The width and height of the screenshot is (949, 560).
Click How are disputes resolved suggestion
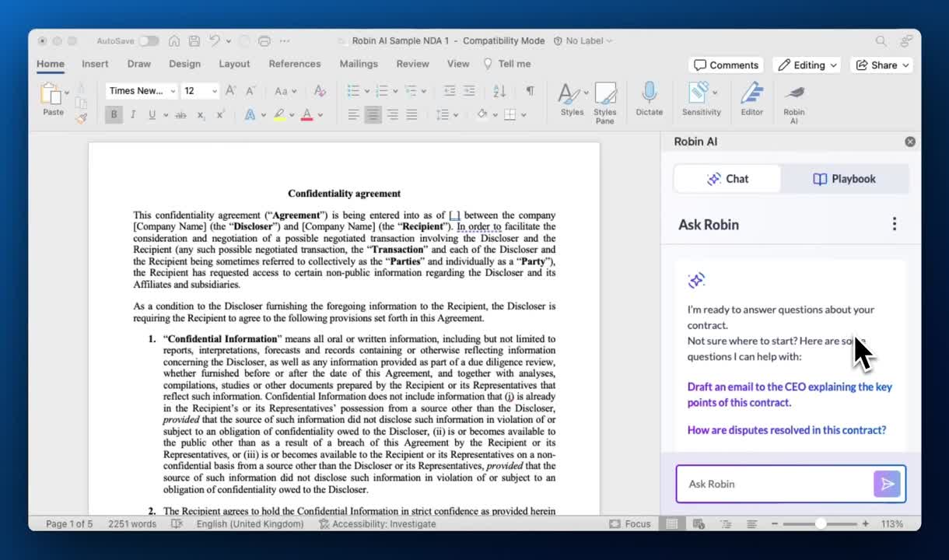coord(786,430)
